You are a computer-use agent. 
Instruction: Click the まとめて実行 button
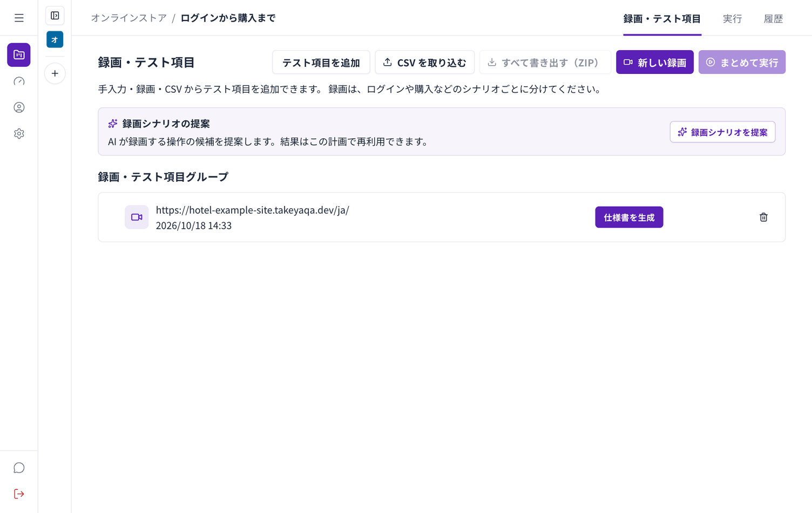(x=742, y=63)
